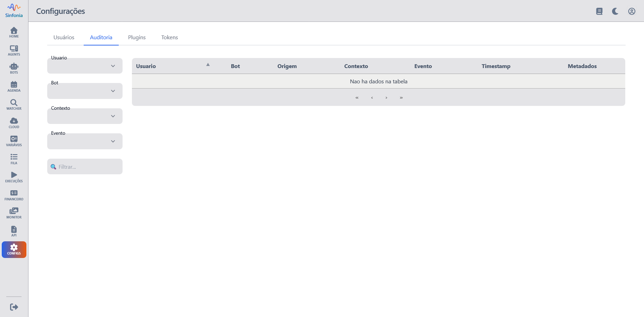Open the Agenda calendar icon

tap(14, 86)
